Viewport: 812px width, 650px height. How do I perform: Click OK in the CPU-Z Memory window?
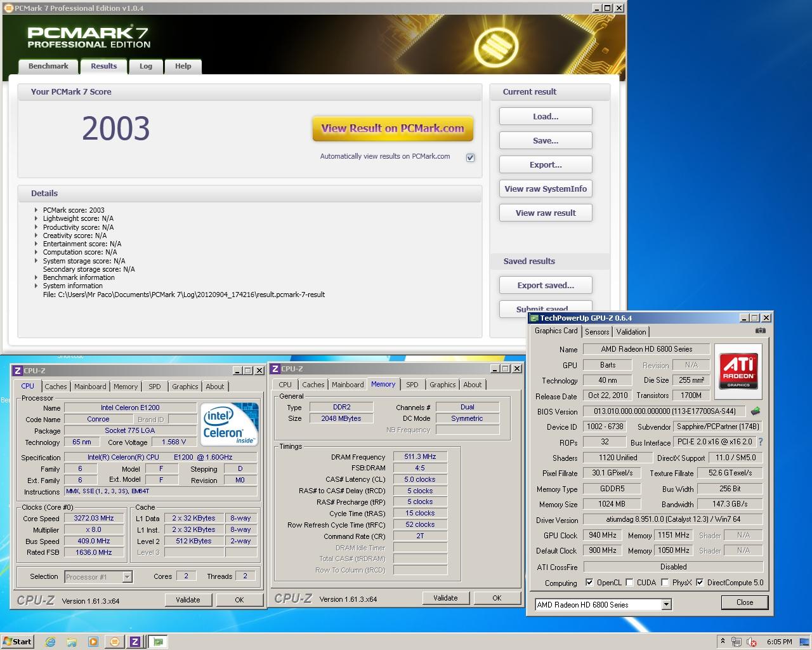[497, 598]
